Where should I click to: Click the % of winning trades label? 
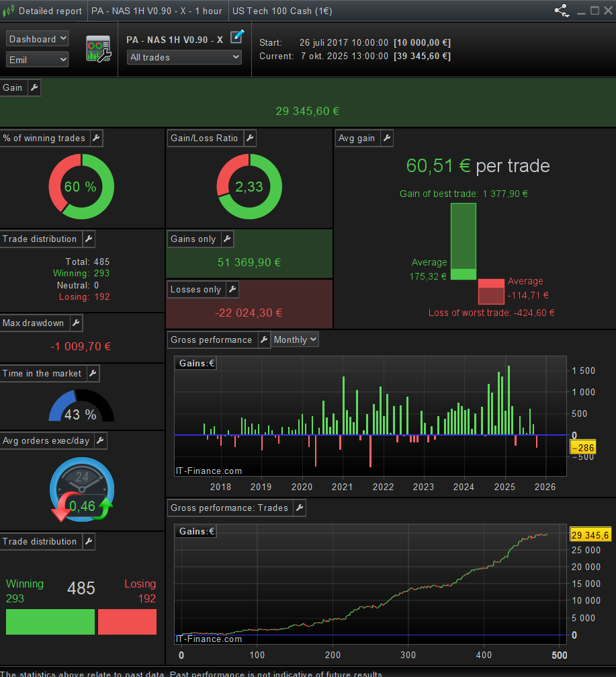click(x=44, y=138)
